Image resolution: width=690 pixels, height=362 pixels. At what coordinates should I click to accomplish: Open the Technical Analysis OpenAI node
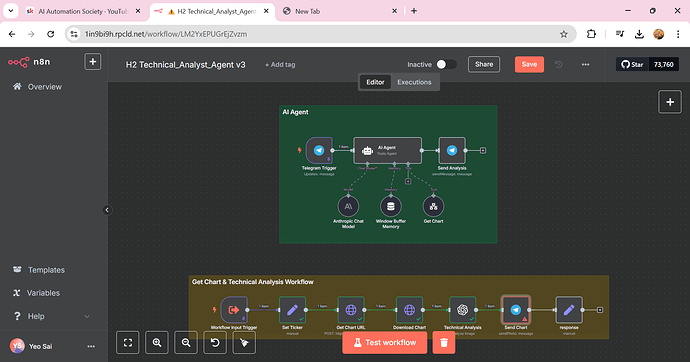pos(462,310)
